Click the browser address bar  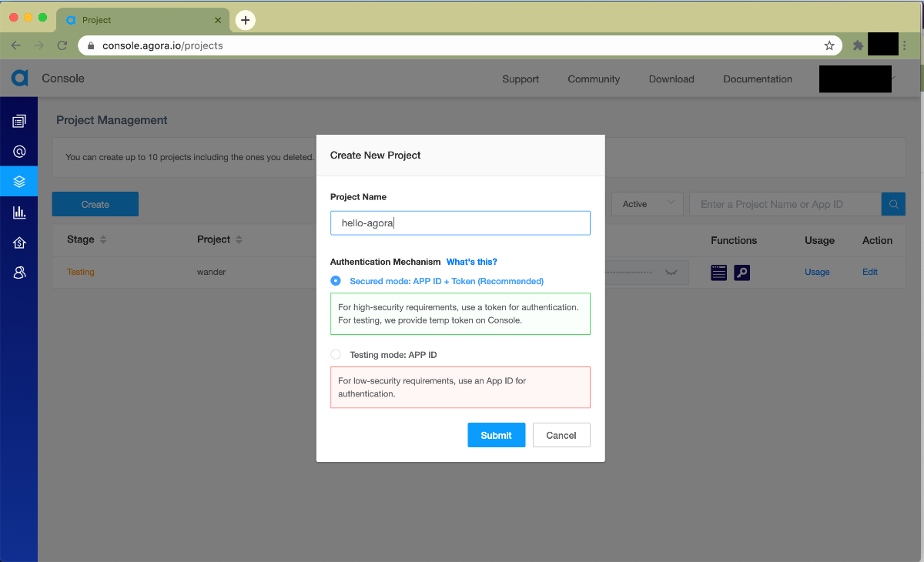[459, 45]
